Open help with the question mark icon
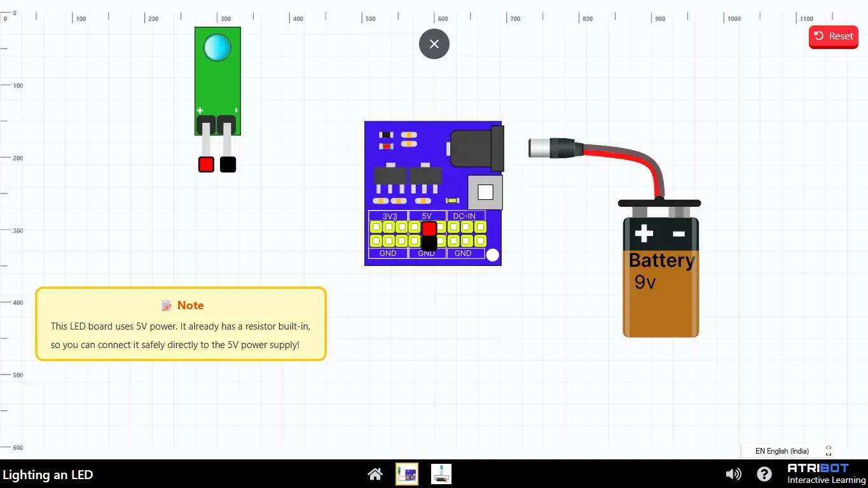 point(764,474)
